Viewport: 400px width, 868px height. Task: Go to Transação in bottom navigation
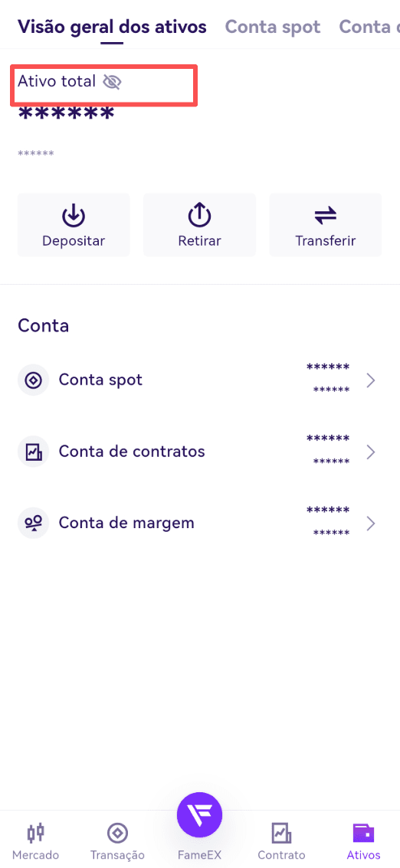pos(117,840)
